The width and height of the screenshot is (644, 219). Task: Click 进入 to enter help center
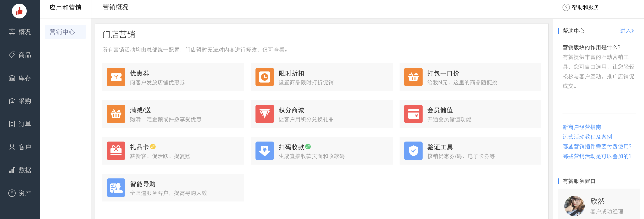coord(627,31)
